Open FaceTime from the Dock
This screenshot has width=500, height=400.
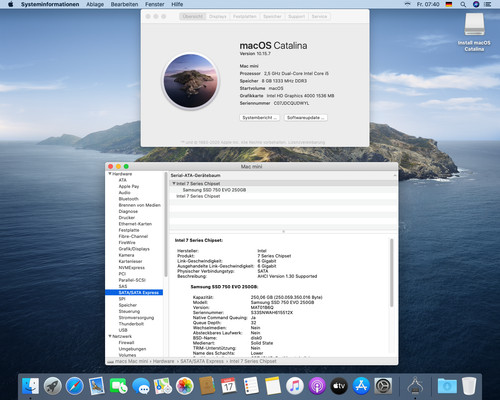point(119,386)
